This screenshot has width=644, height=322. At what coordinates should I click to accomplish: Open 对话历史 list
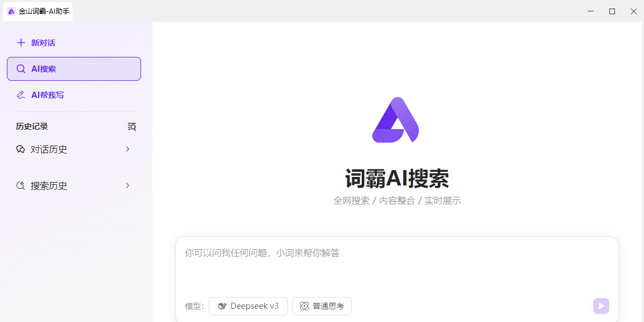(74, 150)
